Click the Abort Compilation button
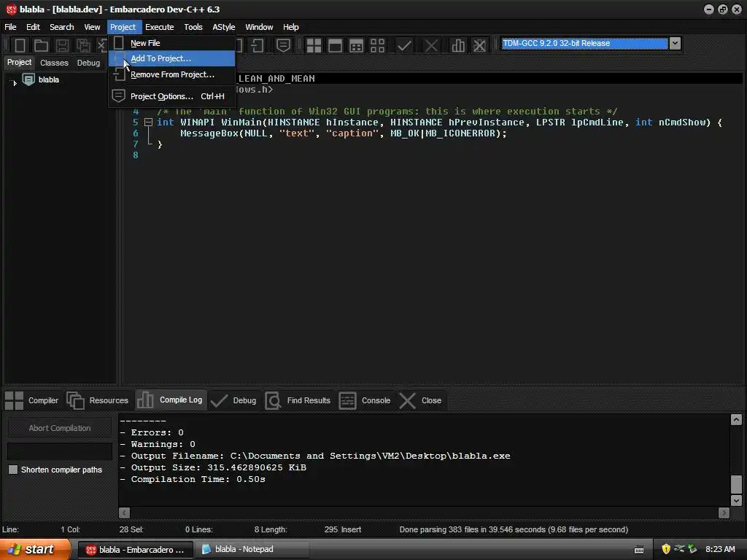This screenshot has width=747, height=560. (60, 428)
